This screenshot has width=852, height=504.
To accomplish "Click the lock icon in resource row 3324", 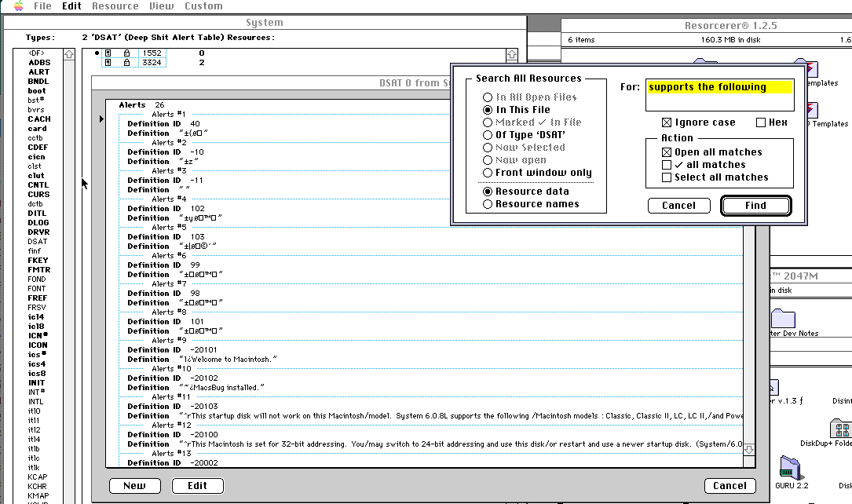I will pos(126,63).
